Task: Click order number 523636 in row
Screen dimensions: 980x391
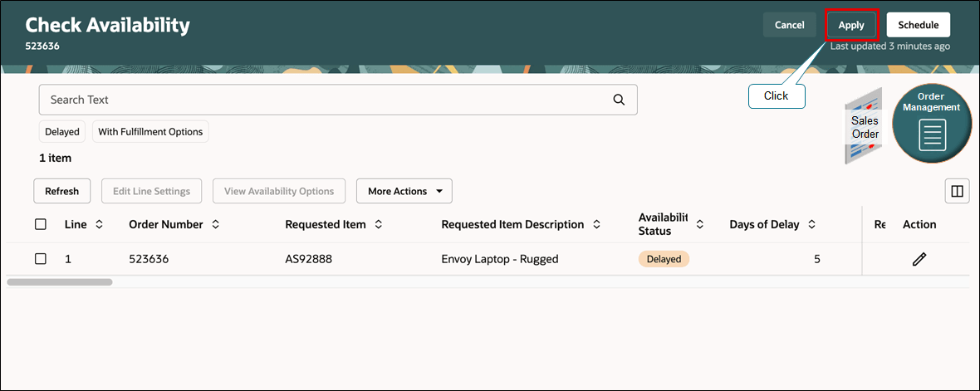Action: click(150, 258)
